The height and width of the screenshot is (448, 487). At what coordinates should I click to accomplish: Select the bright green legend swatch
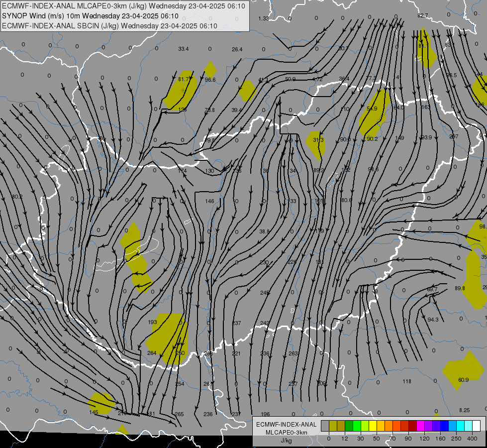click(357, 426)
